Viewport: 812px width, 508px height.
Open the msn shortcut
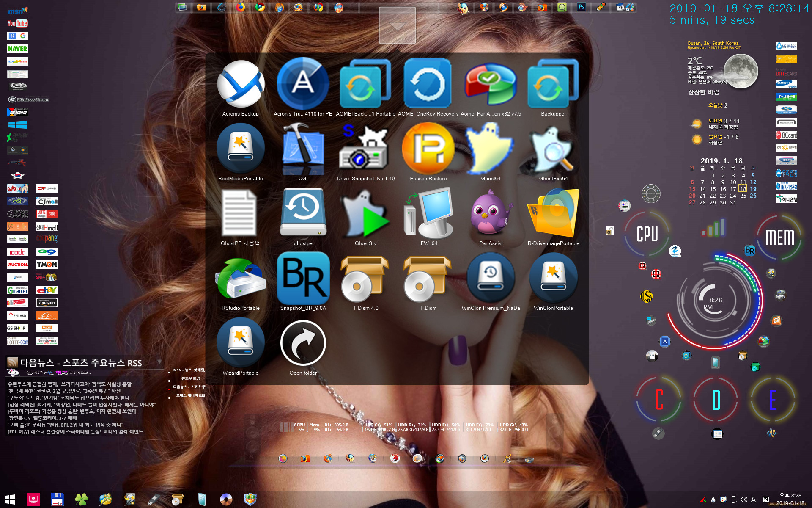point(17,10)
